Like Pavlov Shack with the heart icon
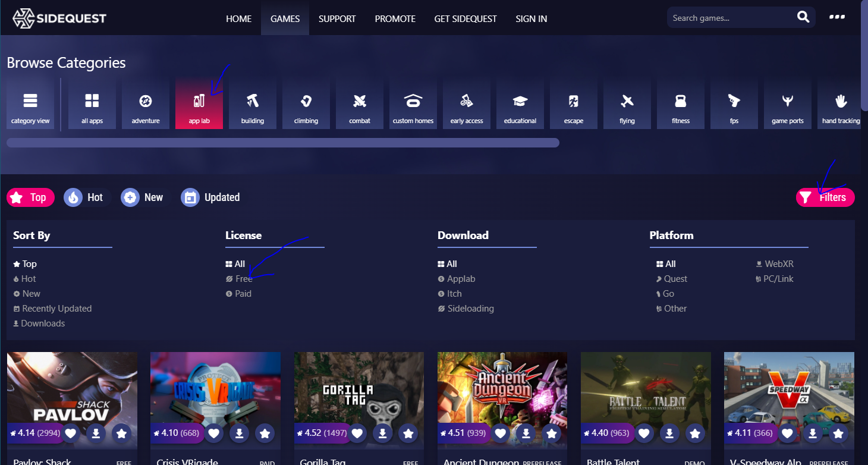The height and width of the screenshot is (465, 868). [70, 433]
